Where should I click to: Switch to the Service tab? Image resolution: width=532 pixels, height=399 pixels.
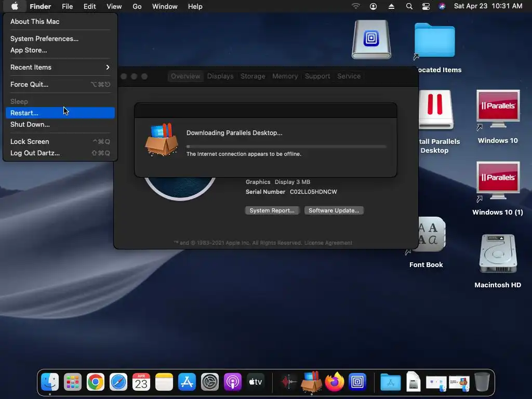(349, 76)
